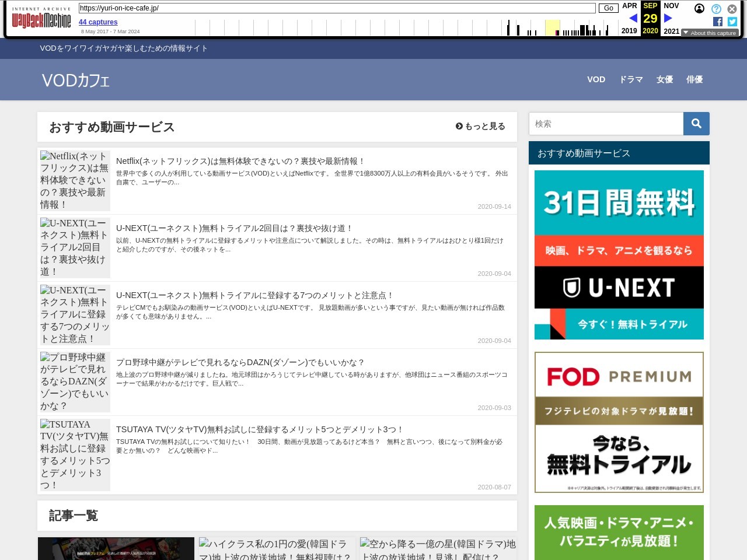Click the Netflix article thumbnail image
The width and height of the screenshot is (747, 560).
pyautogui.click(x=75, y=180)
